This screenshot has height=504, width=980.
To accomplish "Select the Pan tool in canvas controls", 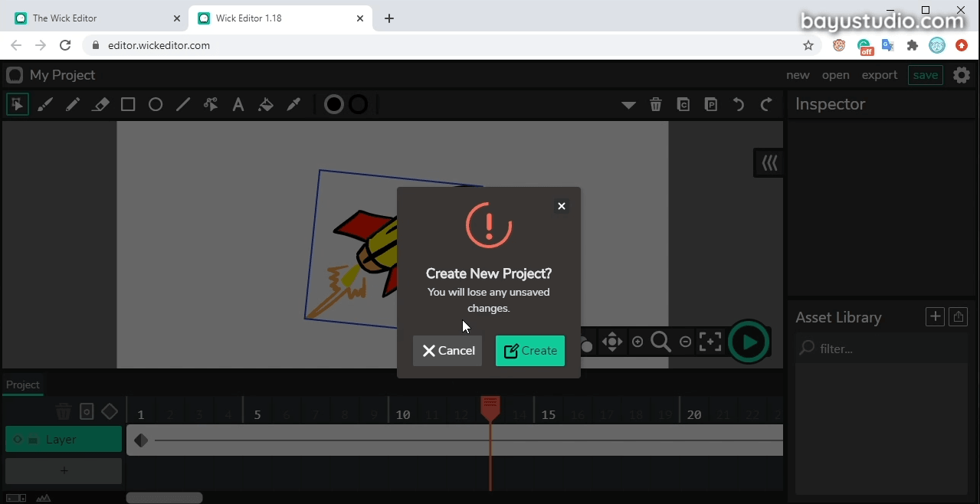I will 611,342.
